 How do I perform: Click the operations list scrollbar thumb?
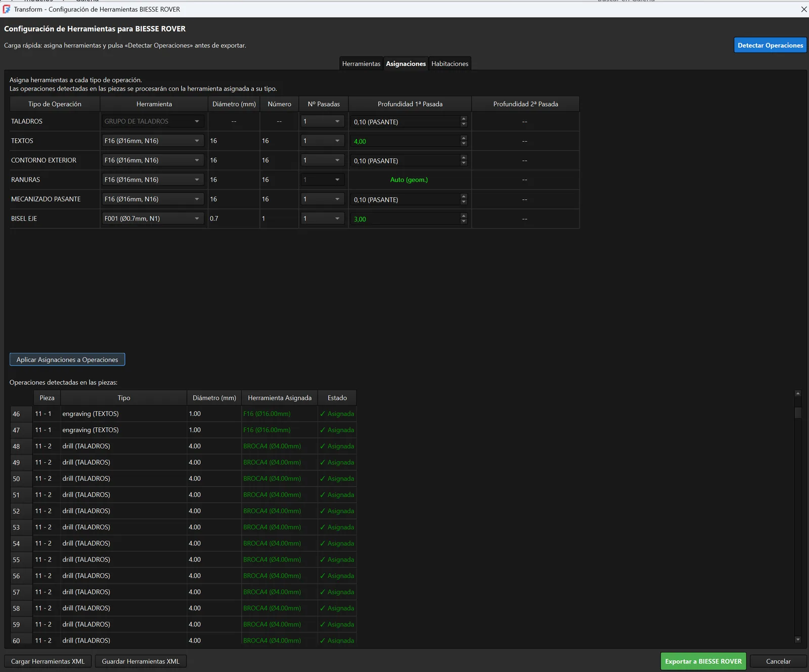click(x=798, y=413)
